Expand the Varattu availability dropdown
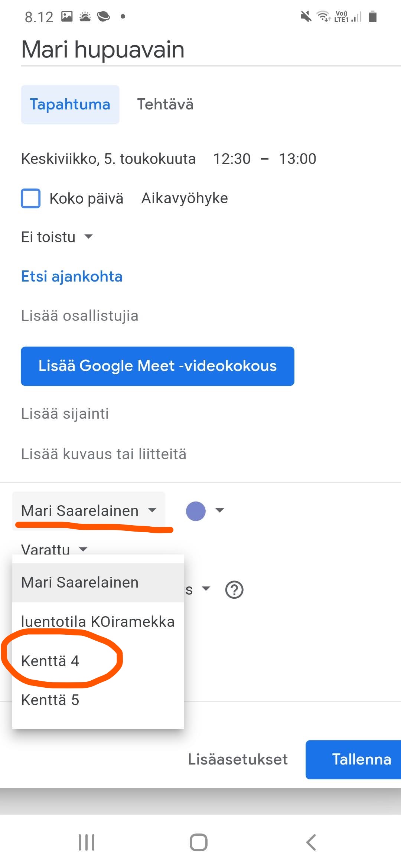The image size is (401, 868). [x=54, y=549]
